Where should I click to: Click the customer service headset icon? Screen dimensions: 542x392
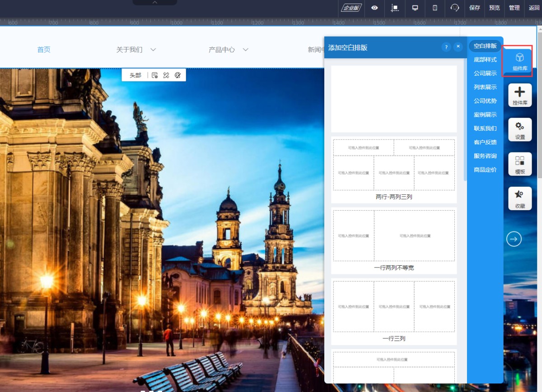pyautogui.click(x=454, y=8)
